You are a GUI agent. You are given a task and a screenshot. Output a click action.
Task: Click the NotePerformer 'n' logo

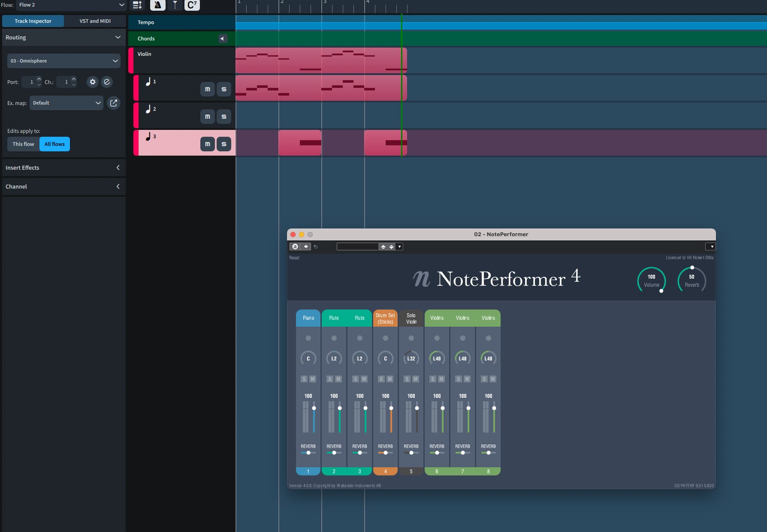(421, 279)
